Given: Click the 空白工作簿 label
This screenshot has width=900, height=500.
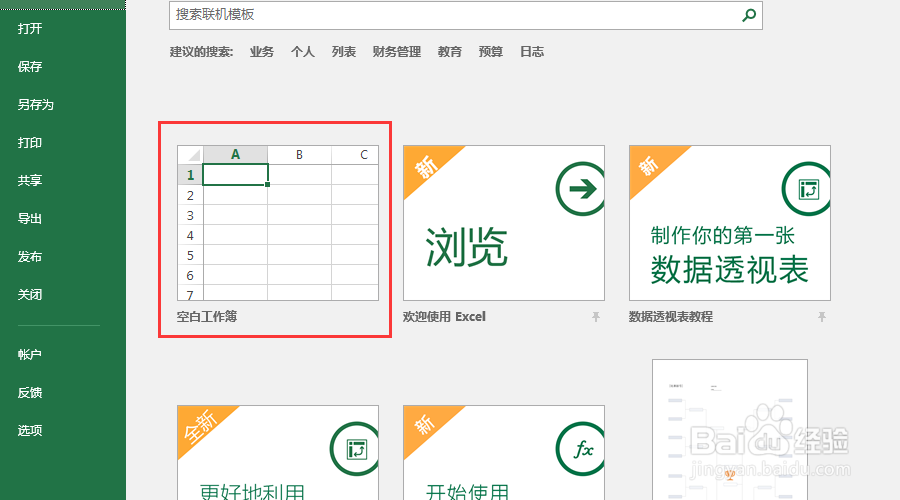Looking at the screenshot, I should 207,317.
